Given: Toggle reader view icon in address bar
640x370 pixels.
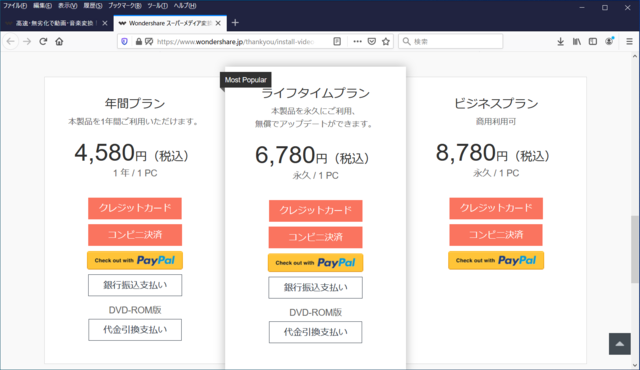Looking at the screenshot, I should (337, 41).
